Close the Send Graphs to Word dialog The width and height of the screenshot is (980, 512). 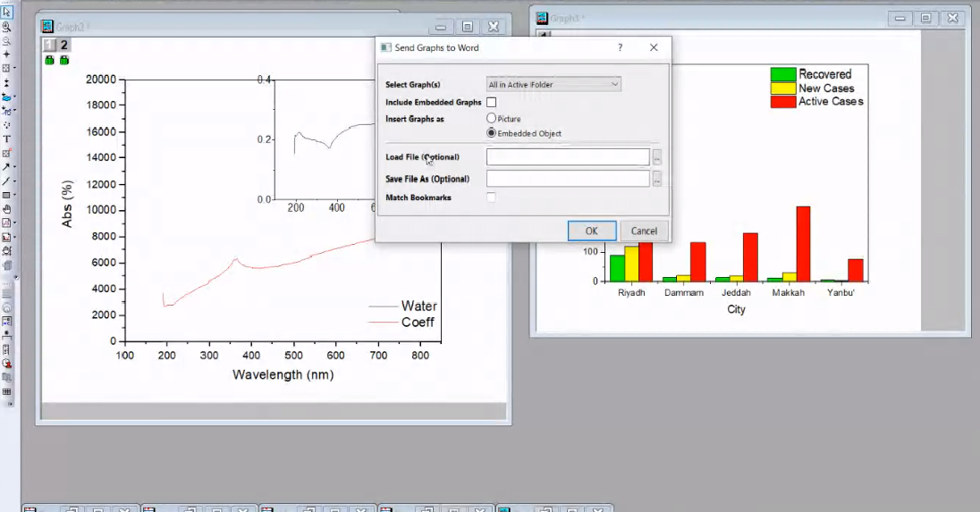pyautogui.click(x=654, y=47)
